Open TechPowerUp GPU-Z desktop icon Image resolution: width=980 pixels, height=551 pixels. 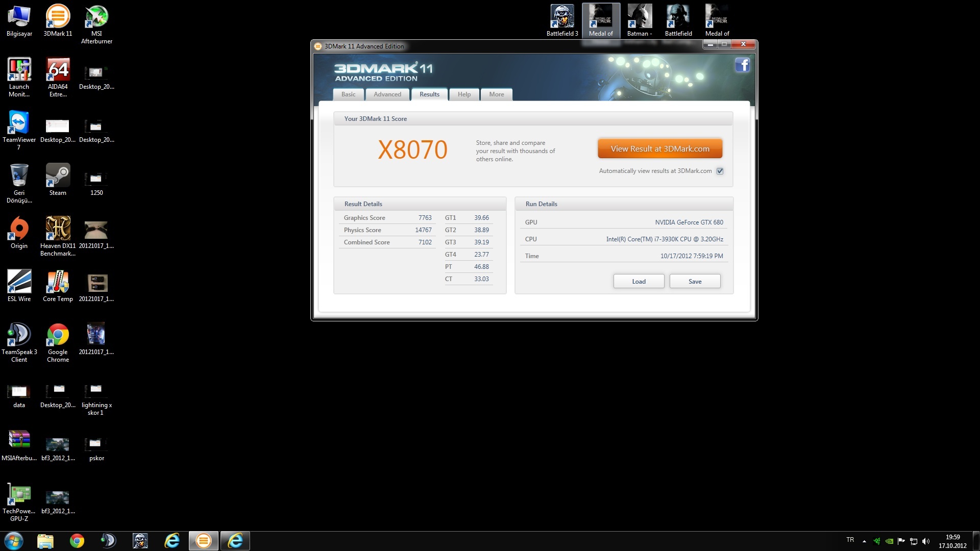coord(19,502)
